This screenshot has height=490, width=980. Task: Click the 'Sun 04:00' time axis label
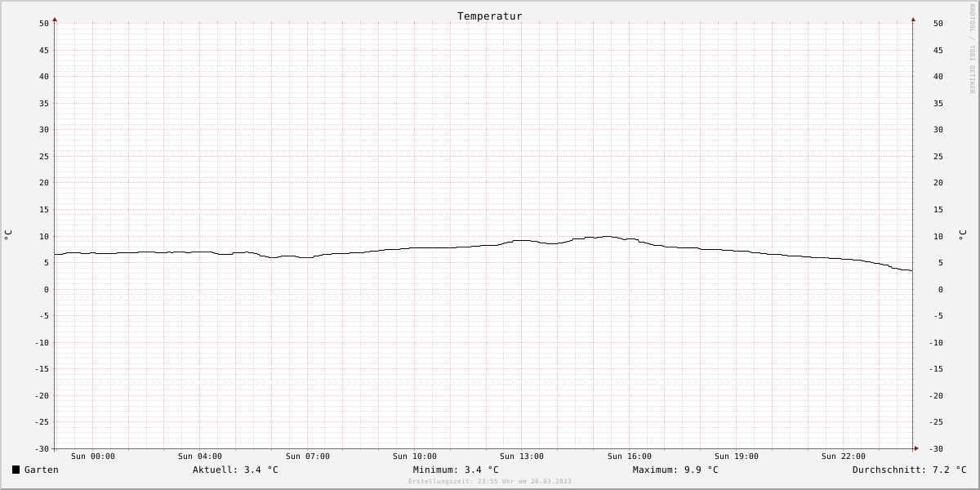coord(200,457)
